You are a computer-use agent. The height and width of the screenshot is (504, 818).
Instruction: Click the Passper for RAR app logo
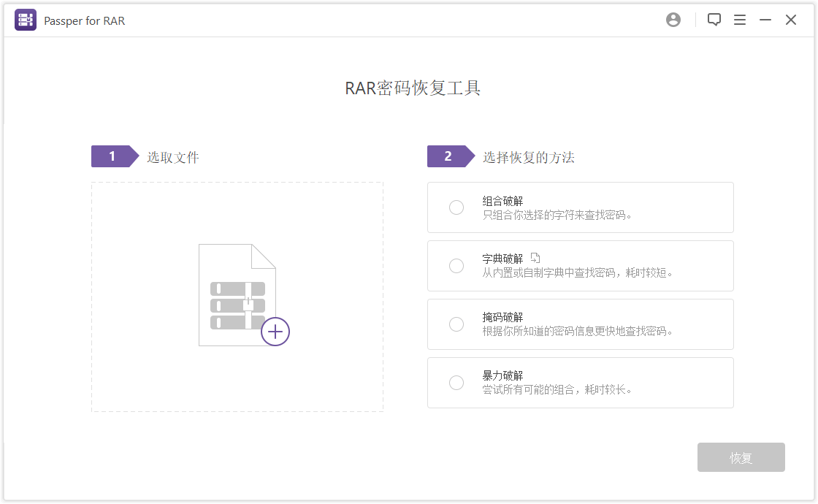click(x=25, y=20)
